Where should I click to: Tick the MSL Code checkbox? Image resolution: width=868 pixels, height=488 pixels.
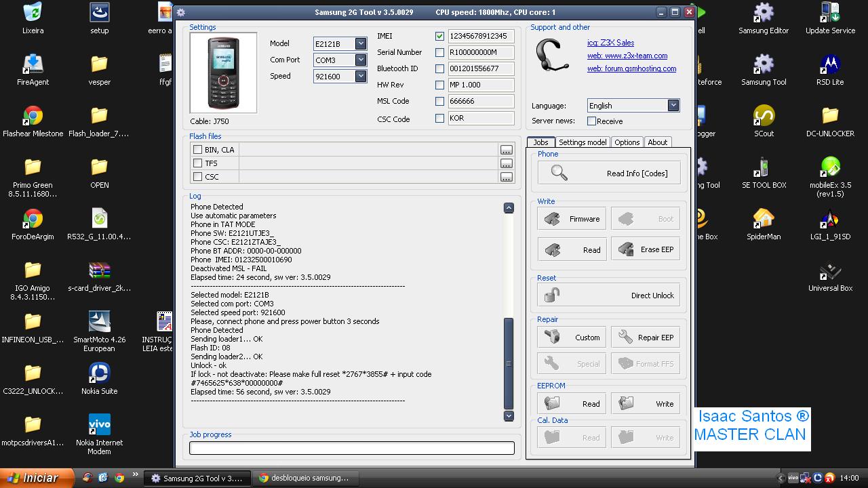click(x=439, y=101)
